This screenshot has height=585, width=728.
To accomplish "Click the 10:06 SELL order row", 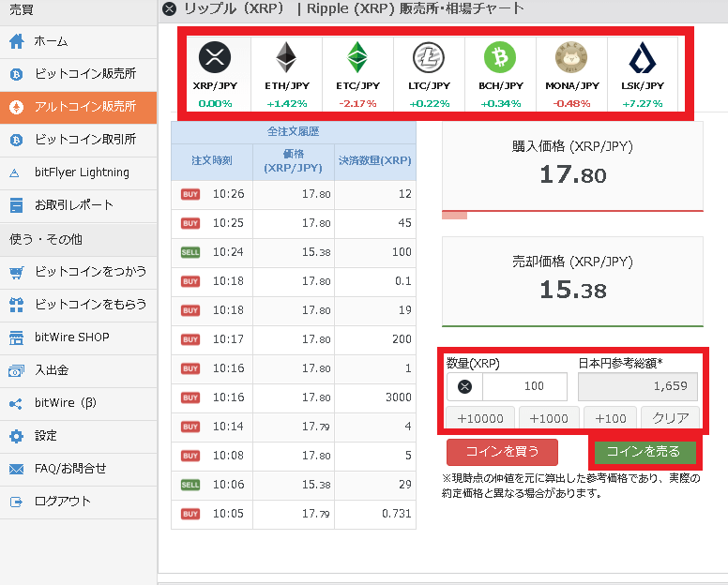I will click(x=294, y=486).
